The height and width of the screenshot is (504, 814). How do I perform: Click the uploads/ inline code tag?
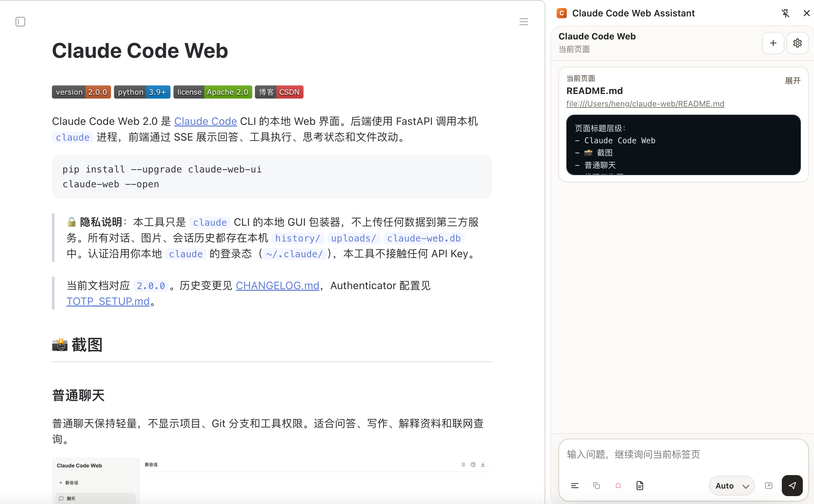tap(353, 238)
